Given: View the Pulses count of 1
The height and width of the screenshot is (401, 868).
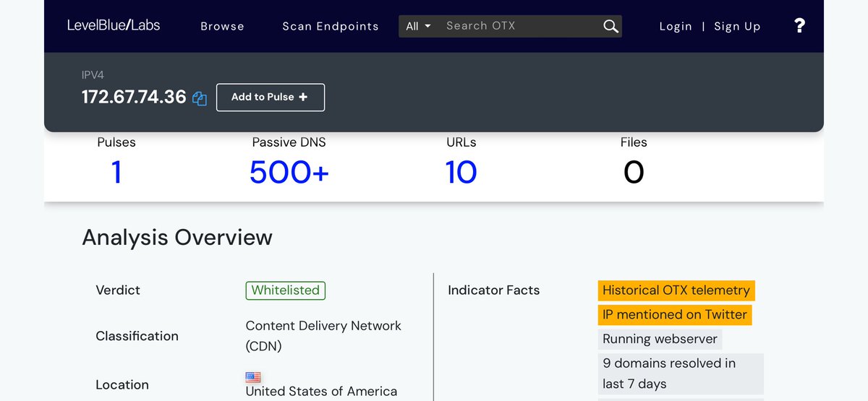Looking at the screenshot, I should [116, 172].
